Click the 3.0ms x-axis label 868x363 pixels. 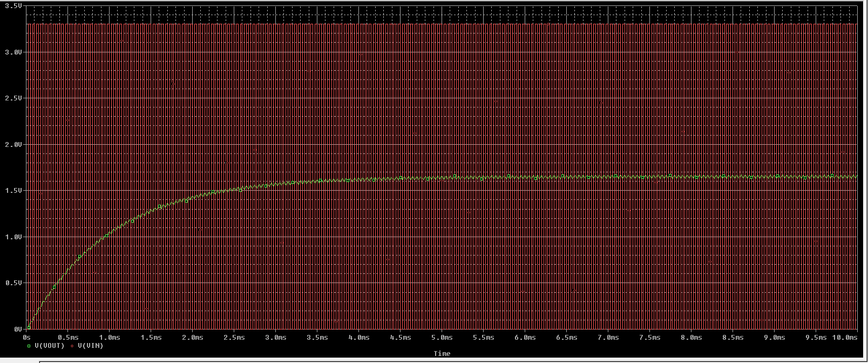coord(276,338)
